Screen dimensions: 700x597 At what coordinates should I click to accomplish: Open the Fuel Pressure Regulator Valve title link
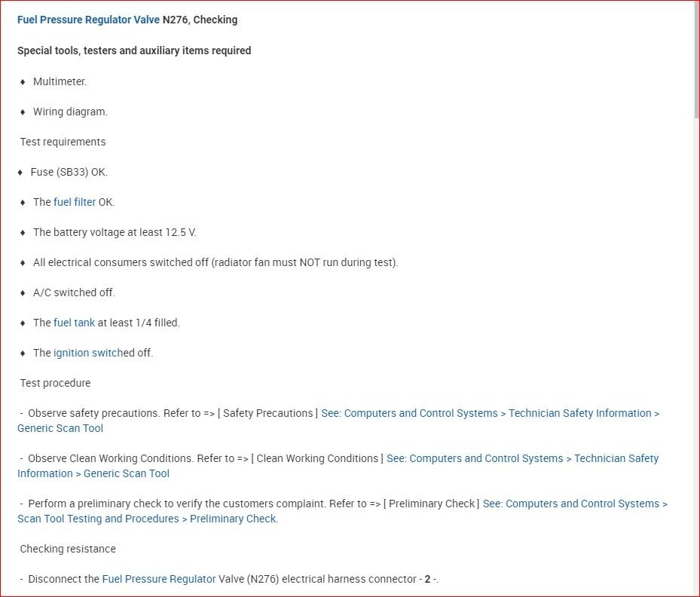(88, 20)
